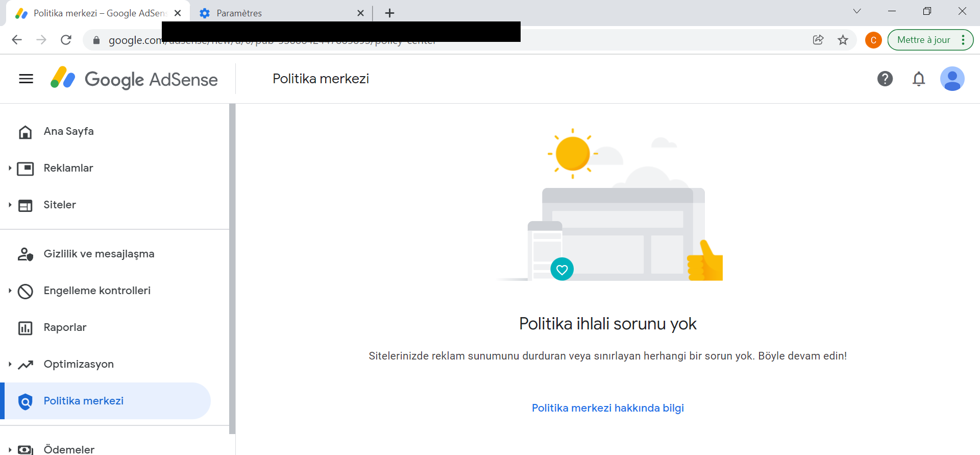Select Politika merkezi in the sidebar

[x=105, y=401]
